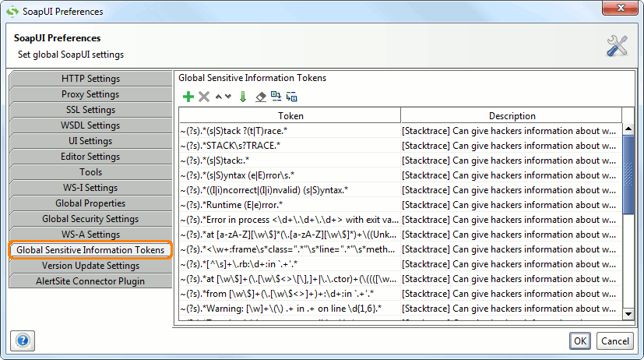The image size is (644, 360).
Task: Select token ~(?s).*STACK\s?TRACE.*
Action: click(x=290, y=146)
